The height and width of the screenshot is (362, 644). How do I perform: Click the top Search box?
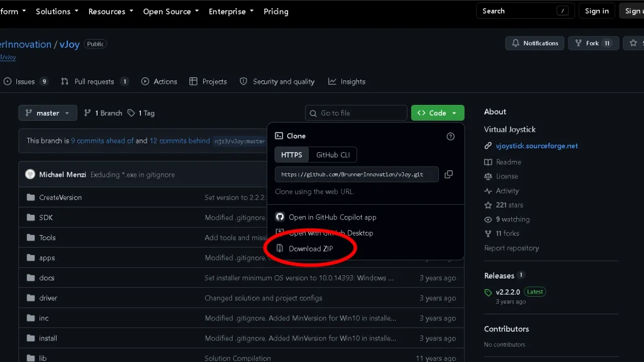tap(525, 11)
